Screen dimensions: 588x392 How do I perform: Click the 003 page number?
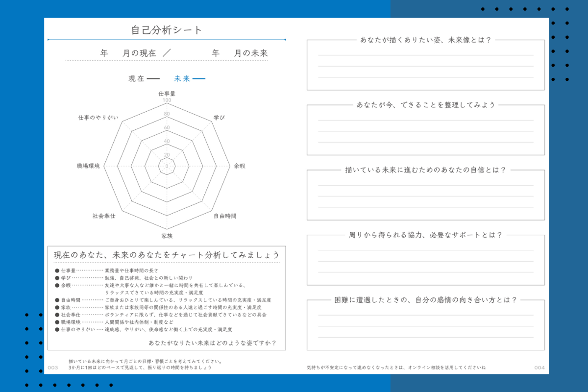pos(52,367)
